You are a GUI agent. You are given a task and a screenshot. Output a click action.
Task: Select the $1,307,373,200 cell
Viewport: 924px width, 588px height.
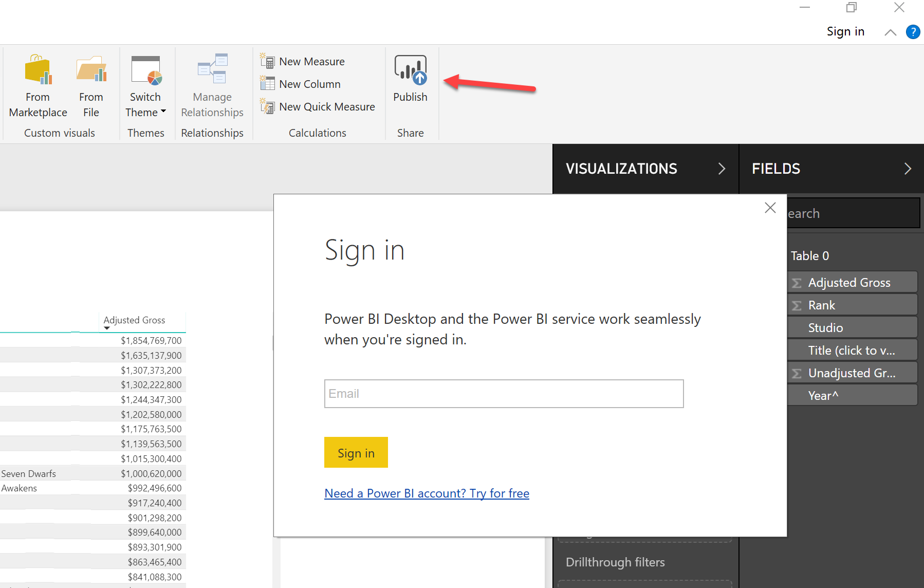(x=151, y=371)
